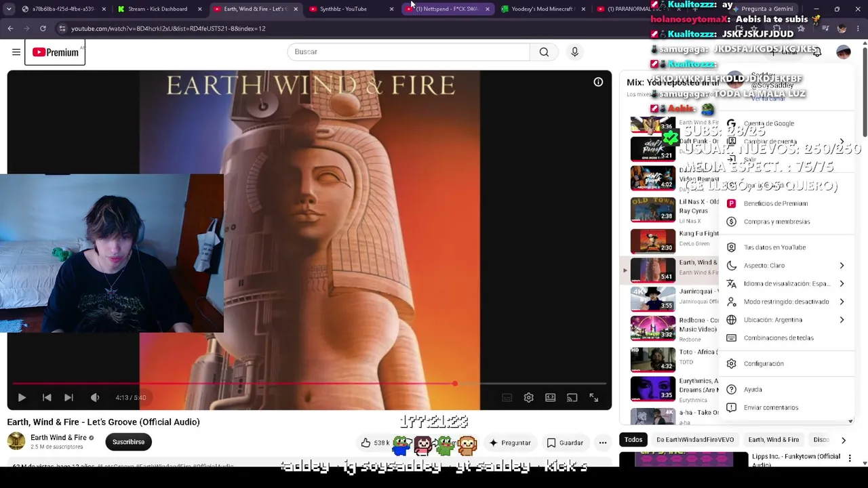Screen dimensions: 868x488
Task: Switch to the Nettspend browser tab
Action: click(447, 9)
